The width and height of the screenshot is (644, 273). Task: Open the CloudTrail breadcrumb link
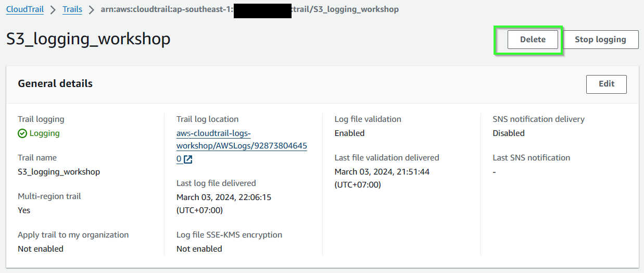[x=25, y=9]
